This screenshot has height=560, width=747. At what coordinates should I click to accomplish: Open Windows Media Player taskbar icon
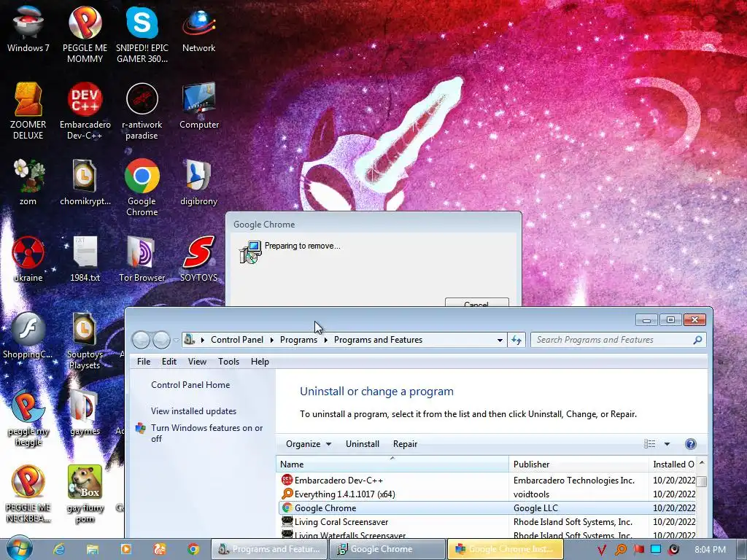[x=125, y=549]
